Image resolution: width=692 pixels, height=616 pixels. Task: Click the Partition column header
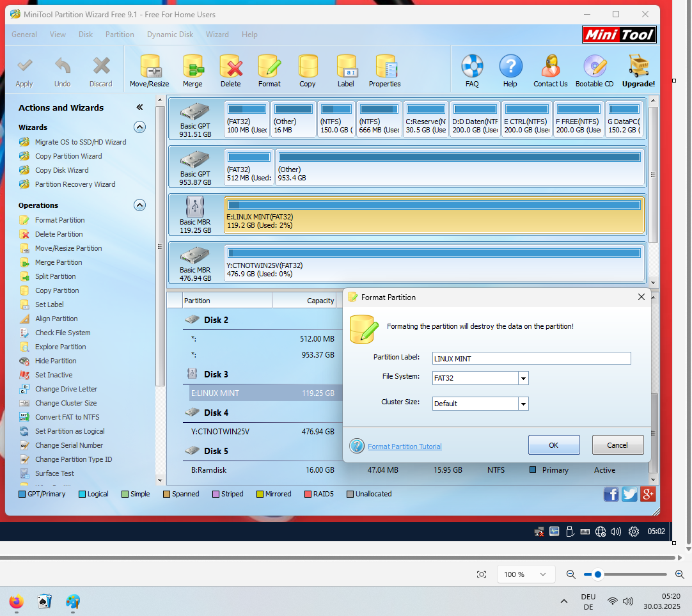(x=227, y=301)
